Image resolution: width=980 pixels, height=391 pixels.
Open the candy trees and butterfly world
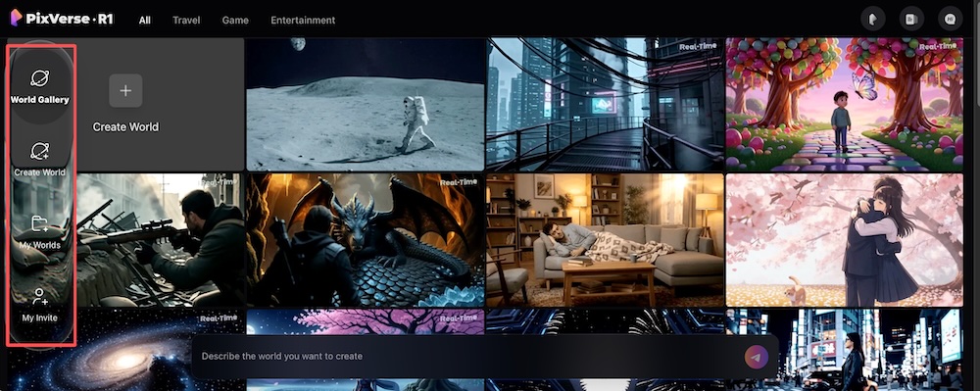click(x=845, y=104)
